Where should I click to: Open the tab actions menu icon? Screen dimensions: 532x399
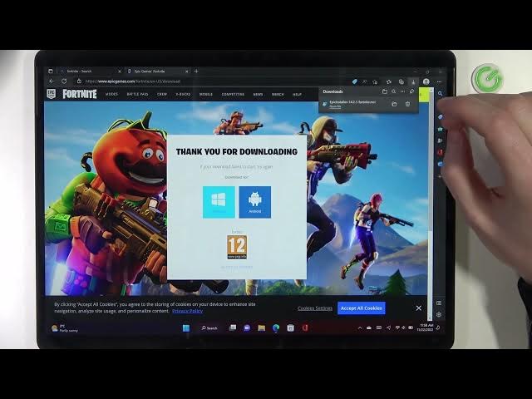point(51,71)
